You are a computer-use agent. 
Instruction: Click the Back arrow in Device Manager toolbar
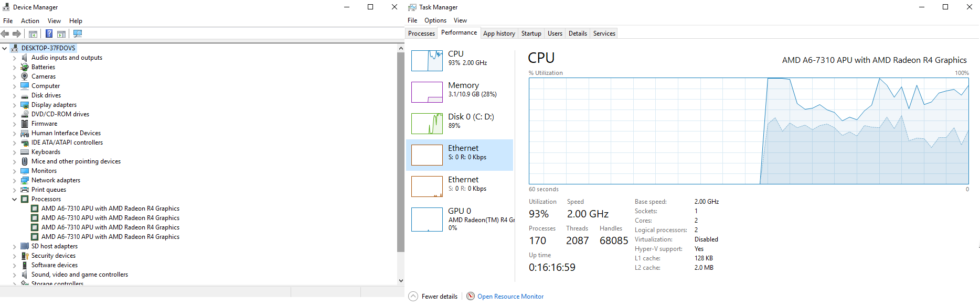tap(5, 34)
